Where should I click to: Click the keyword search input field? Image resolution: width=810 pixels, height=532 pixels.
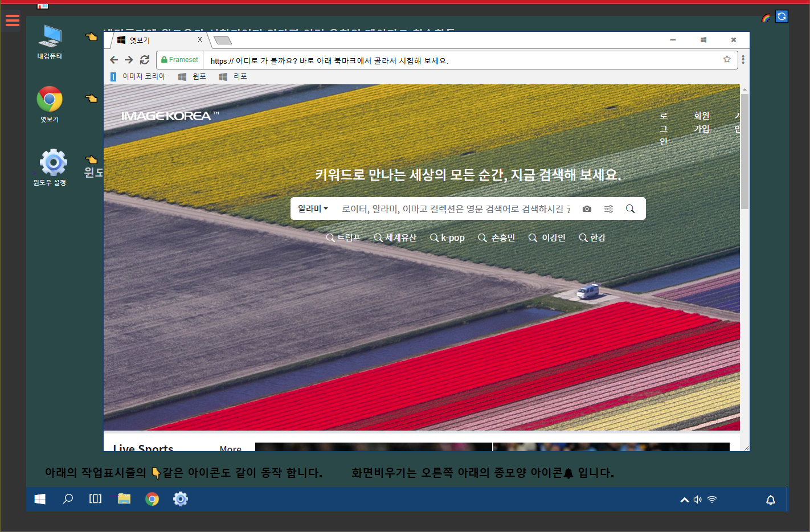(456, 209)
